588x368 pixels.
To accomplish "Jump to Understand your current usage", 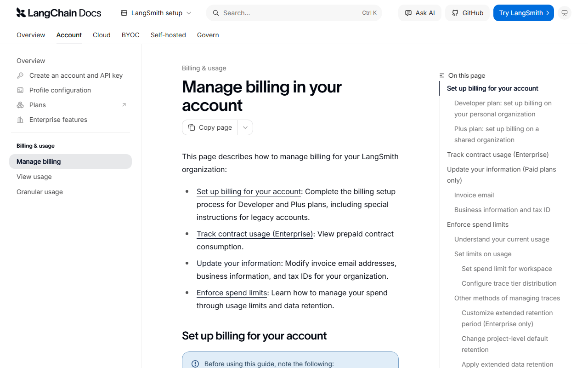I will coord(502,239).
